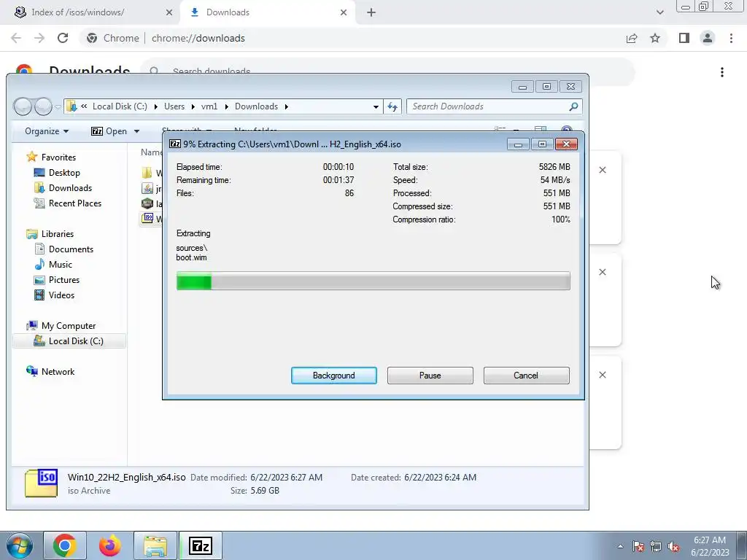The image size is (747, 560).
Task: Expand the arrow after Downloads breadcrumb
Action: pos(286,106)
